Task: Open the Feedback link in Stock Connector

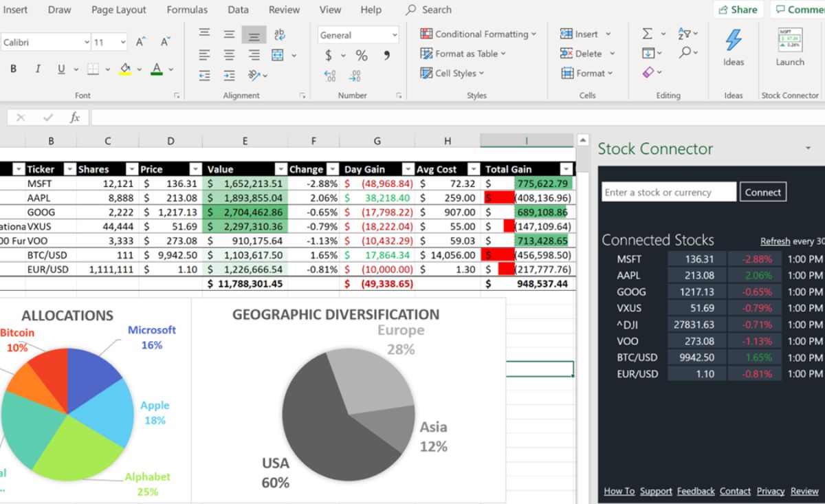Action: 696,491
